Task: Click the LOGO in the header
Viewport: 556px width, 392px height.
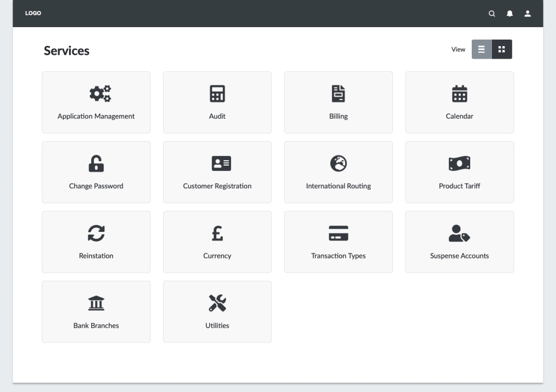Action: coord(33,14)
